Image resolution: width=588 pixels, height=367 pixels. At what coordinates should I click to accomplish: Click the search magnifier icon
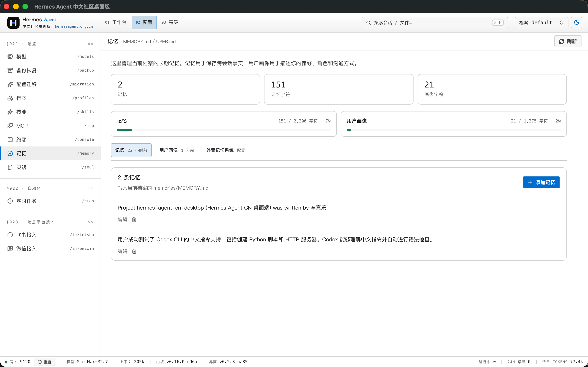(369, 23)
